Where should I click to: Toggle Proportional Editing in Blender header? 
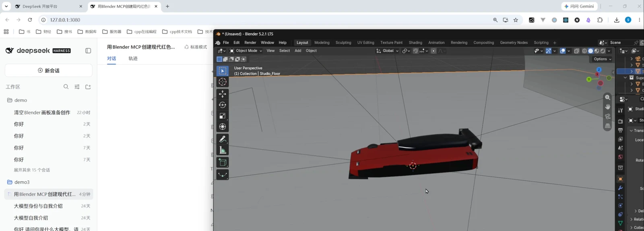pyautogui.click(x=433, y=51)
